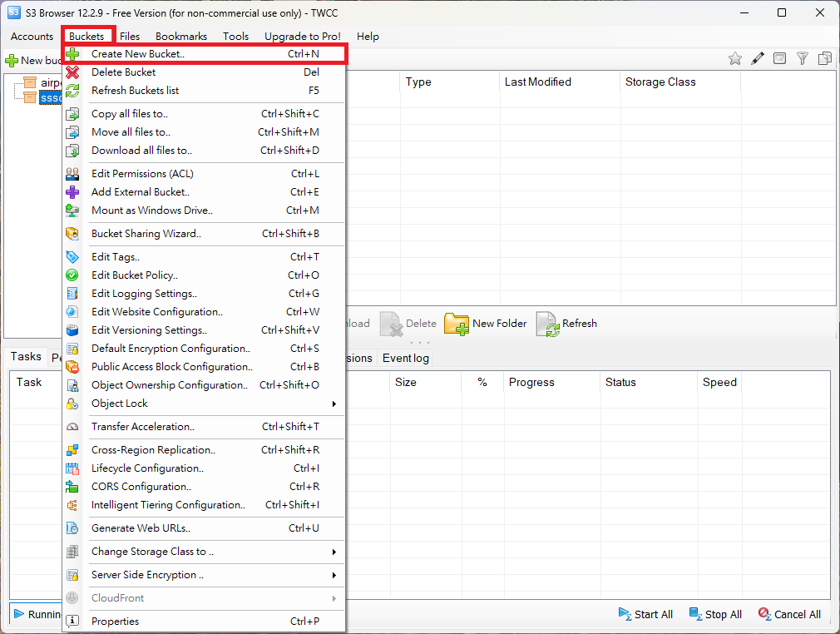Choose Create New Bucket.. from the menu
840x634 pixels.
[x=204, y=54]
